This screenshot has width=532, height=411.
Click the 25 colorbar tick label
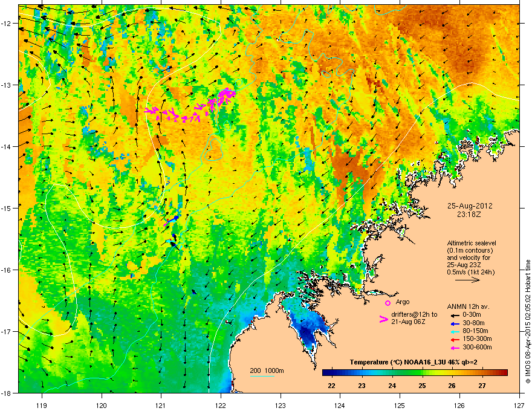point(422,386)
